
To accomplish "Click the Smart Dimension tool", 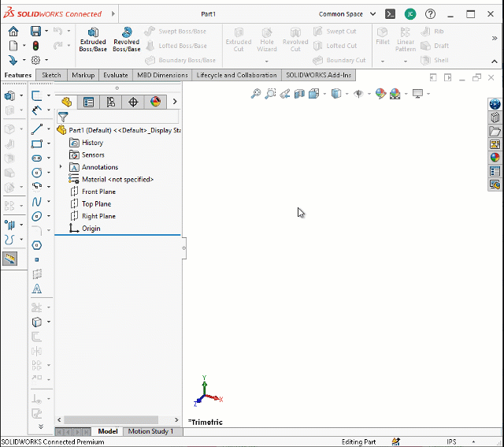I will (x=37, y=110).
